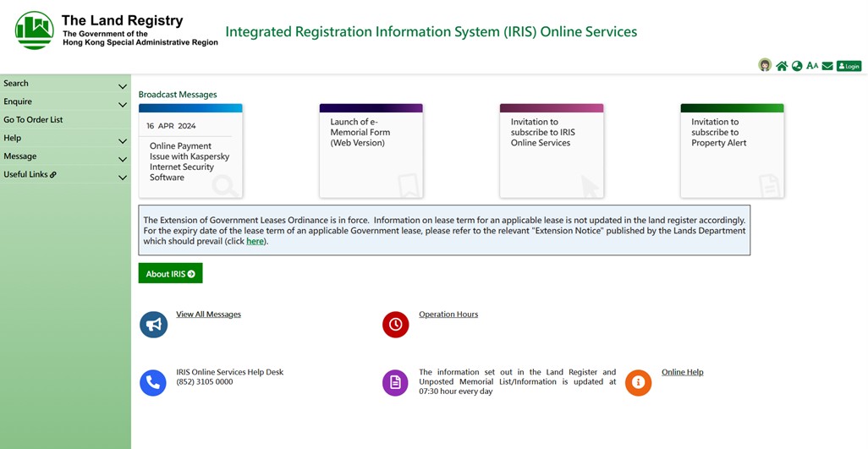Expand the Useful Links section arrow
The height and width of the screenshot is (449, 868).
point(123,178)
